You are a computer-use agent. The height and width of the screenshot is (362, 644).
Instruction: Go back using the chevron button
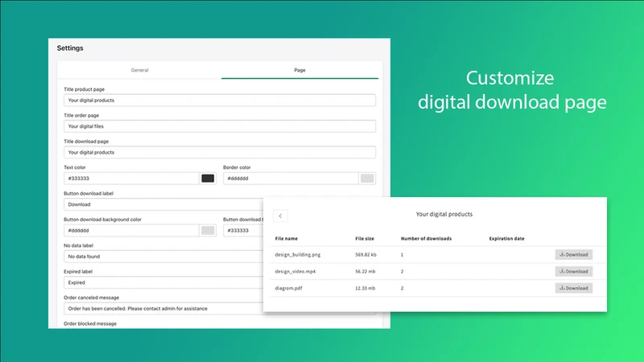coord(280,216)
